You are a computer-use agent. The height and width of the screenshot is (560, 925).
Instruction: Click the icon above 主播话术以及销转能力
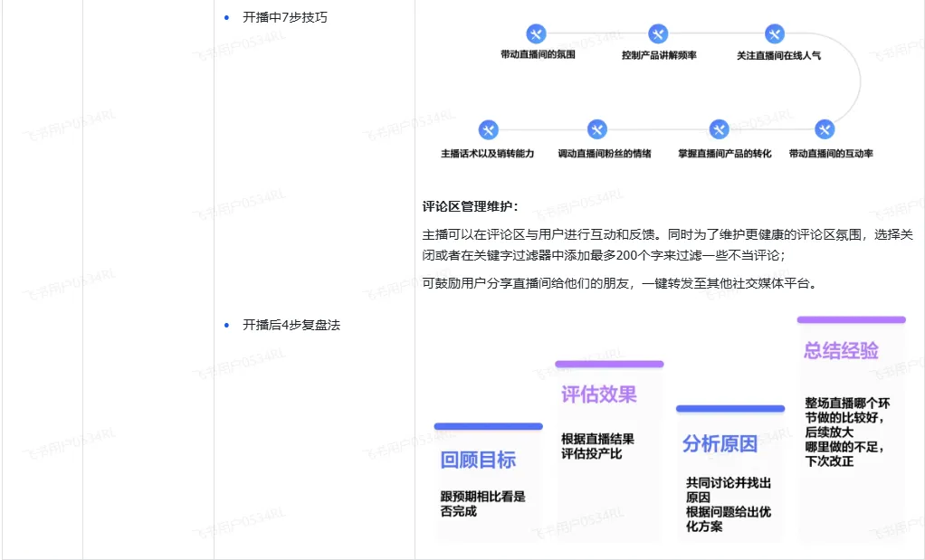[488, 129]
